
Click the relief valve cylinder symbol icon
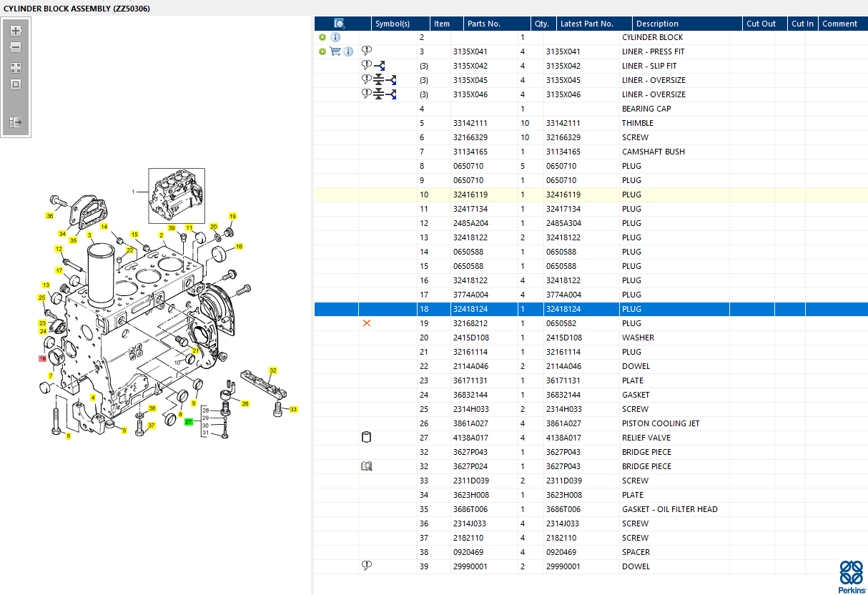click(367, 437)
